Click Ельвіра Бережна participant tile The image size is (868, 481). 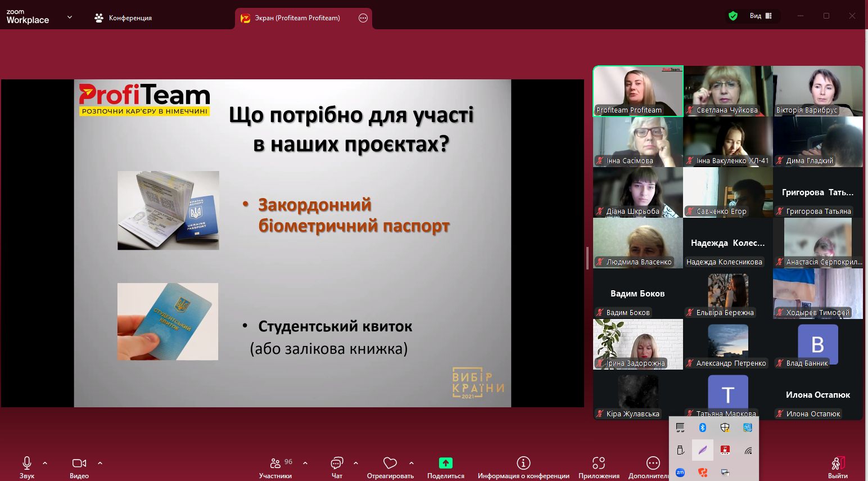728,294
